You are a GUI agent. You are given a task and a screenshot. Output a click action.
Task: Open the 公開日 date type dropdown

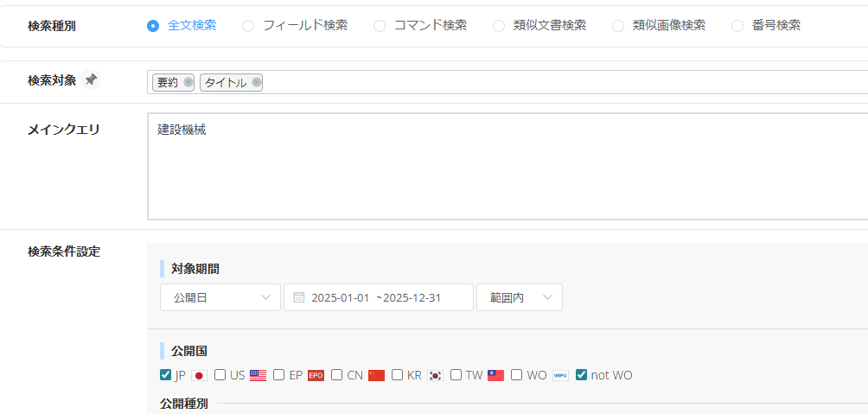click(220, 297)
